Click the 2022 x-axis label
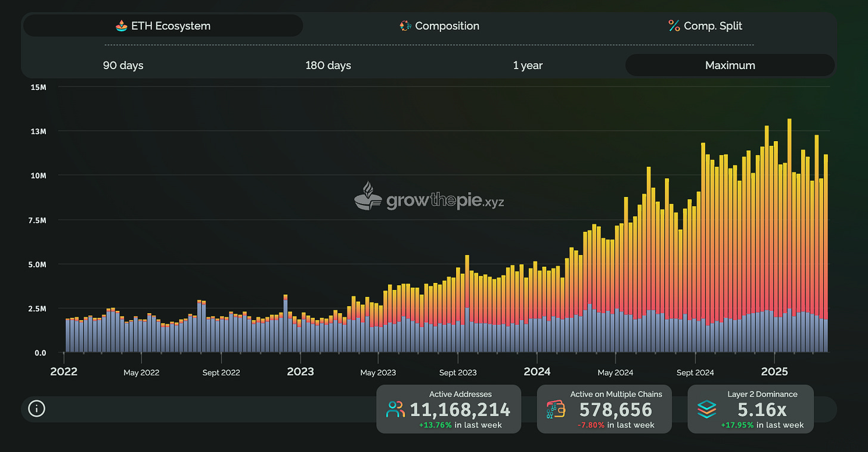The height and width of the screenshot is (452, 868). coord(64,372)
